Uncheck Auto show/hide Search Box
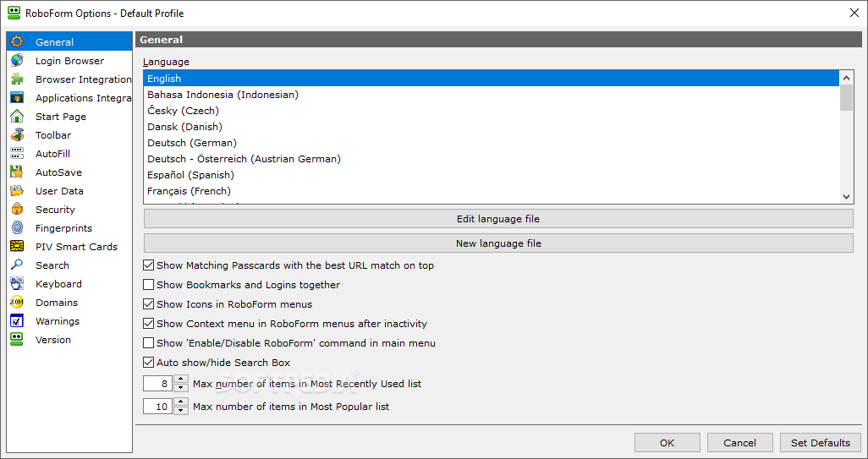The width and height of the screenshot is (868, 459). point(148,363)
